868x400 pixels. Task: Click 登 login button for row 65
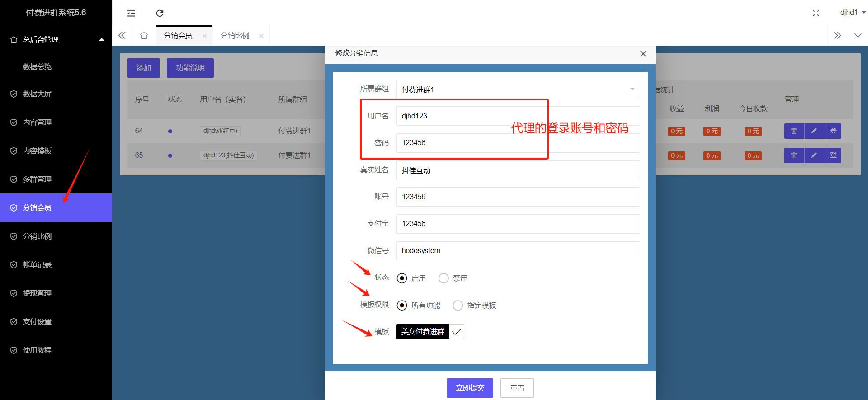[833, 155]
